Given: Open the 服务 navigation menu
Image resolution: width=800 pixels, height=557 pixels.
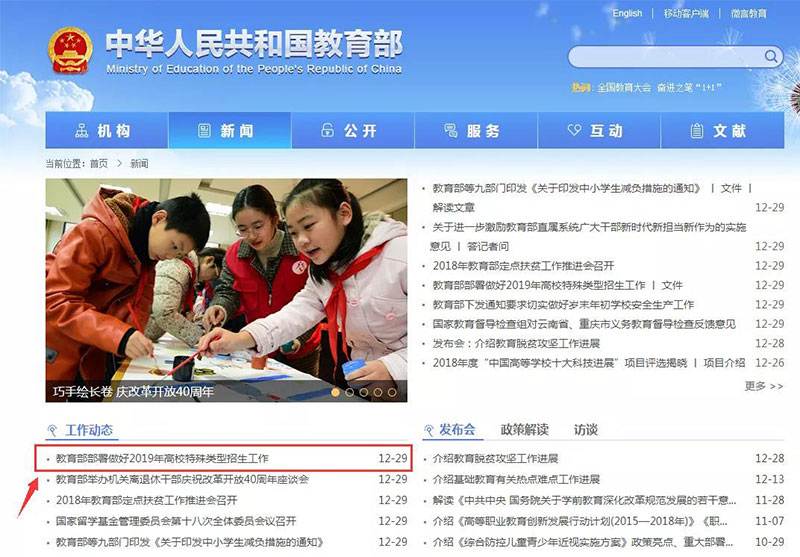Looking at the screenshot, I should tap(476, 131).
